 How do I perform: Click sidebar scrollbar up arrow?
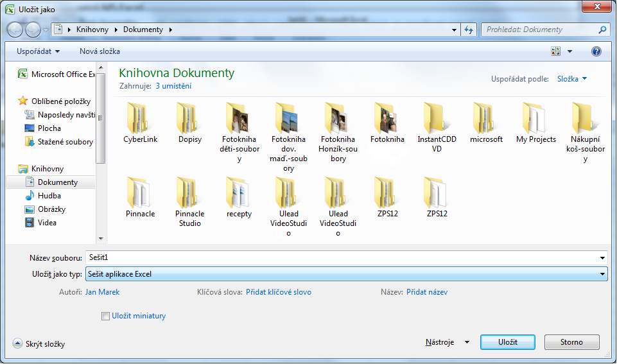click(x=101, y=67)
